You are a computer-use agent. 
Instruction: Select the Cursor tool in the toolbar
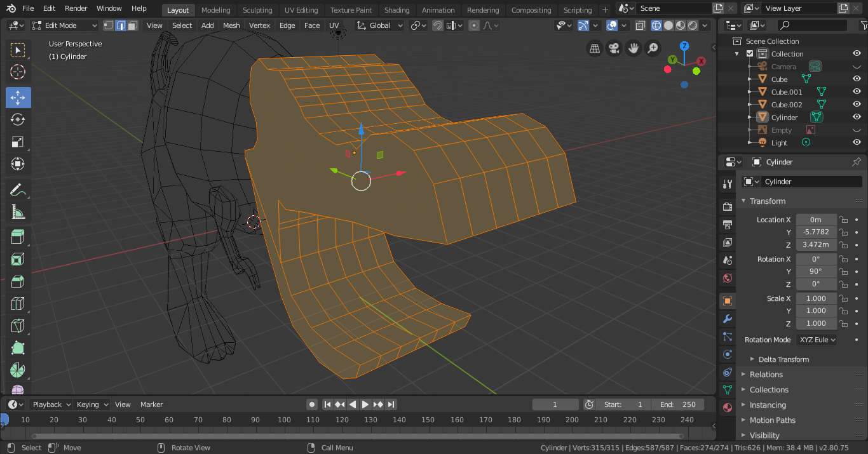click(18, 72)
